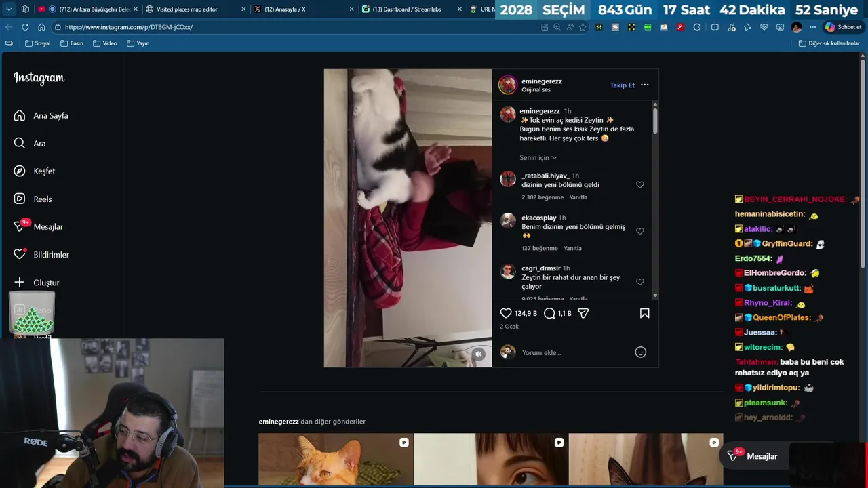Open the browser workspaces icon
Screen dimensions: 868x488
25,9
